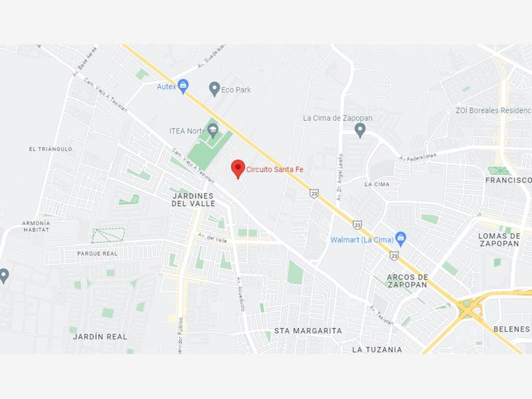532x399 pixels.
Task: Select the El Triángulo label
Action: pos(51,149)
